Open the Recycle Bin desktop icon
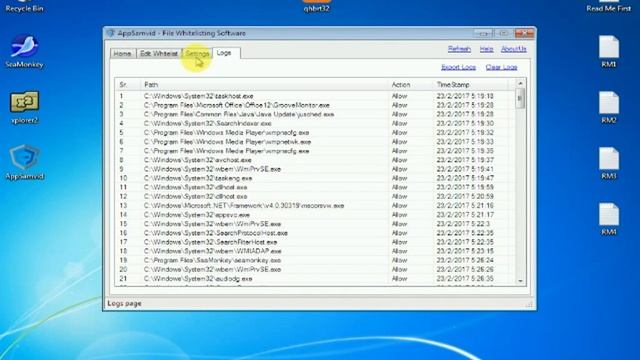 pos(24,6)
